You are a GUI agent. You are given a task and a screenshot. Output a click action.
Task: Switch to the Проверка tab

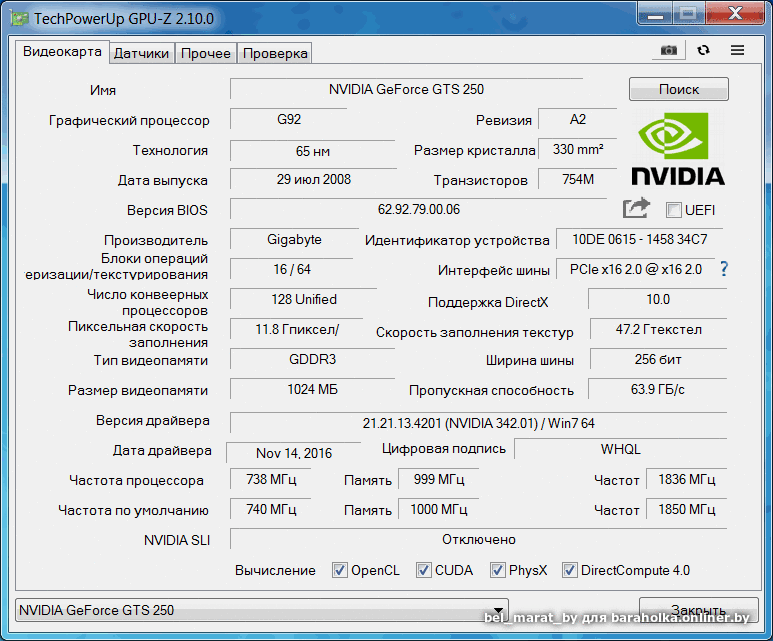(x=275, y=53)
